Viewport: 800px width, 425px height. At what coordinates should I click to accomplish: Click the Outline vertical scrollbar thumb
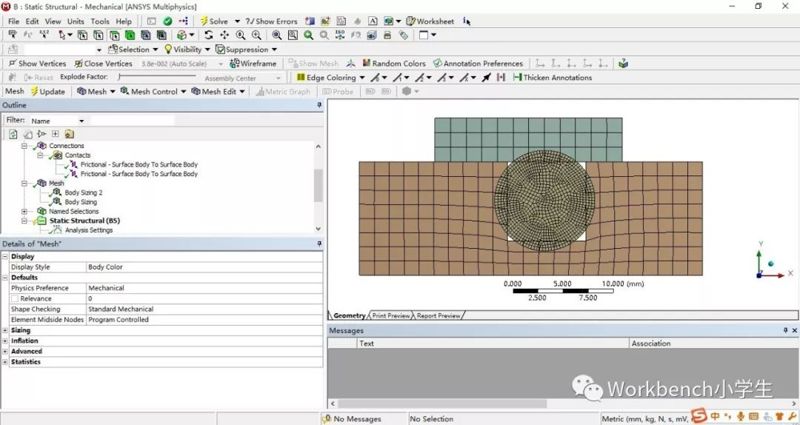point(318,186)
